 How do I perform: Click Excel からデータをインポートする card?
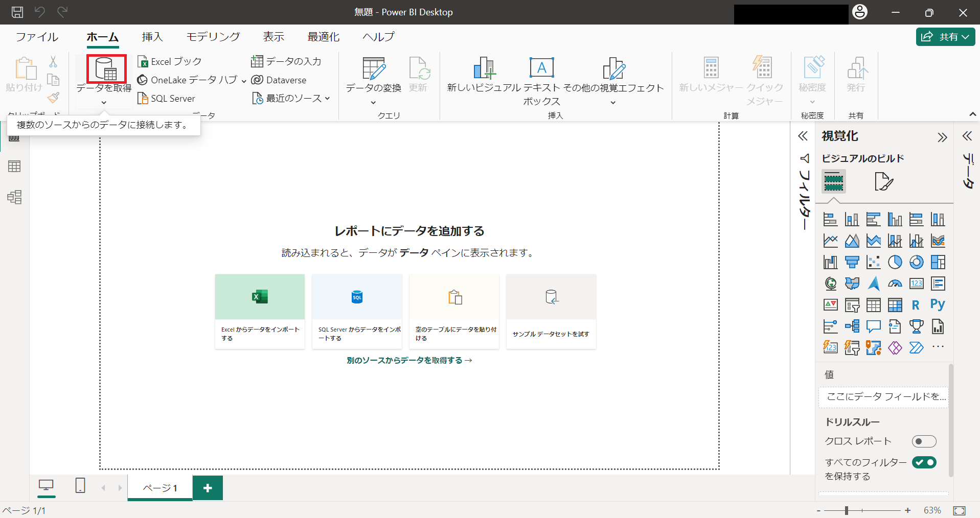click(x=260, y=312)
